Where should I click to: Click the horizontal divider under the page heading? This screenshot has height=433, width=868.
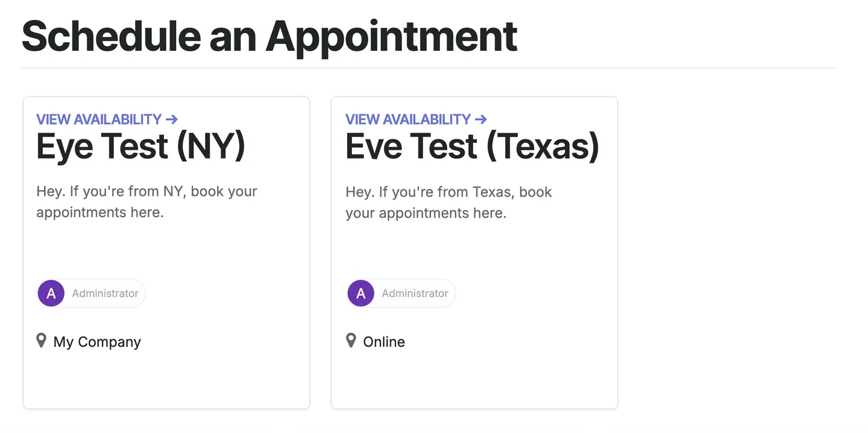[429, 68]
